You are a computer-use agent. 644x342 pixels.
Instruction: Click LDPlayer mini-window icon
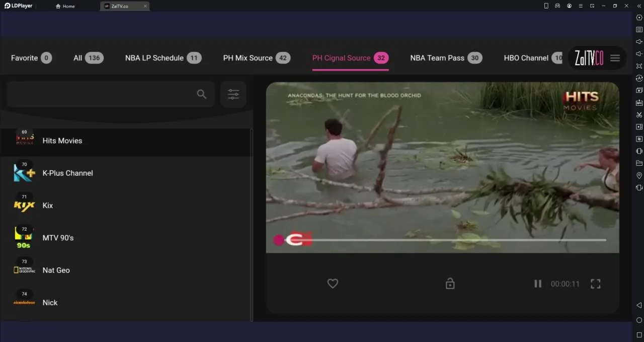tap(592, 6)
